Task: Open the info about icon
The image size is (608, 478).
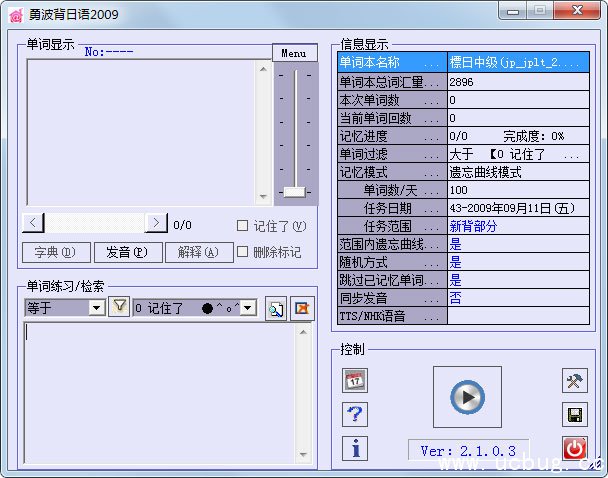Action: [x=355, y=448]
